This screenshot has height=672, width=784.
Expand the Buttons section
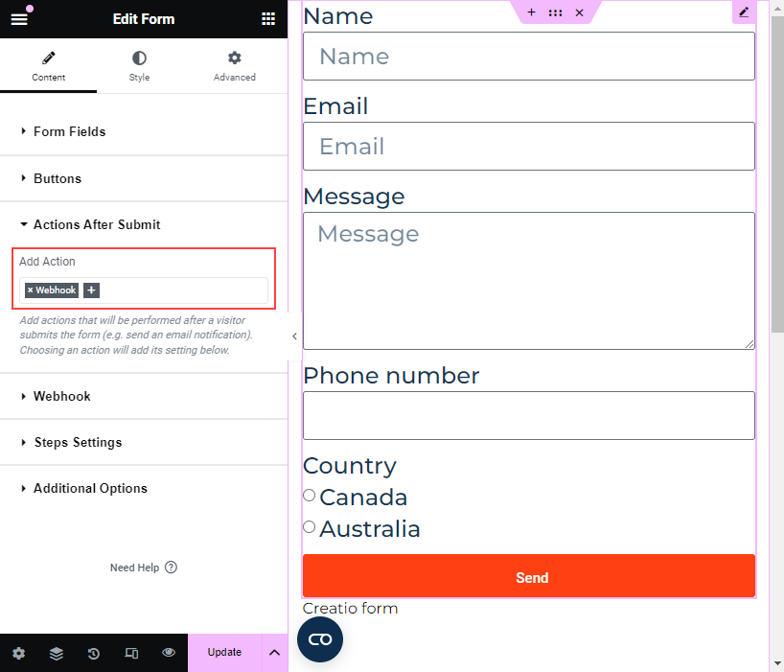(x=144, y=178)
